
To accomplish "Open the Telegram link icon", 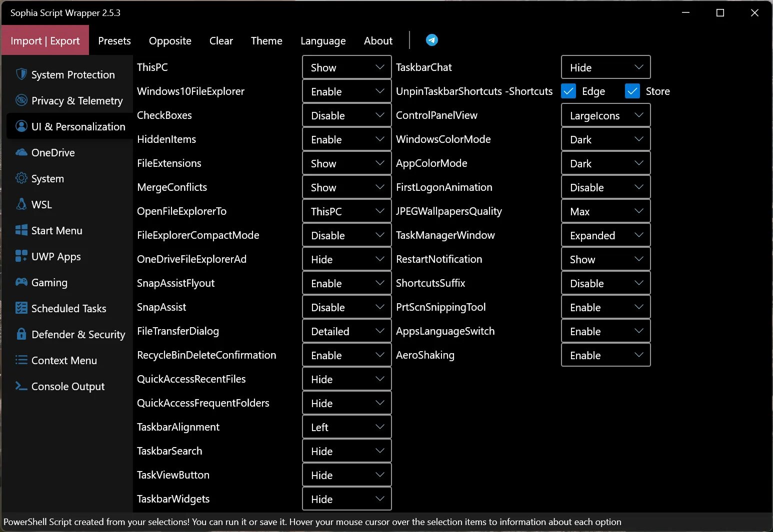I will coord(432,40).
